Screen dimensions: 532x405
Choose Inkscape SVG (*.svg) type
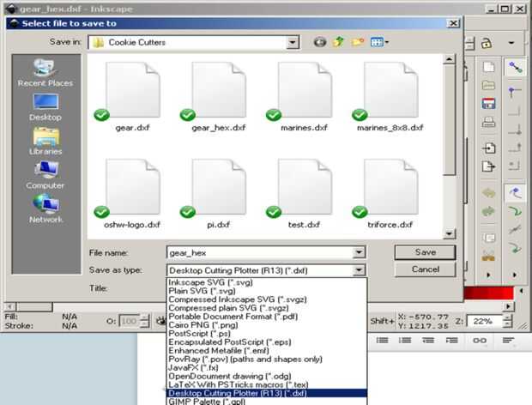[267, 282]
